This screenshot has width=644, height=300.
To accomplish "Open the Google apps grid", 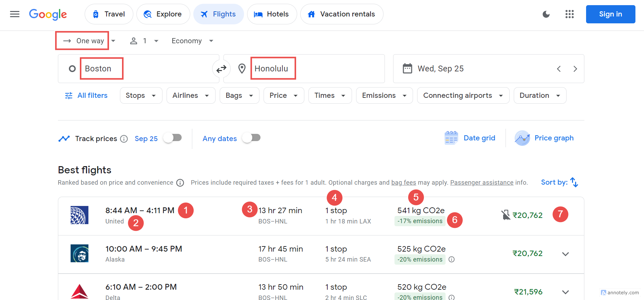I will [569, 14].
